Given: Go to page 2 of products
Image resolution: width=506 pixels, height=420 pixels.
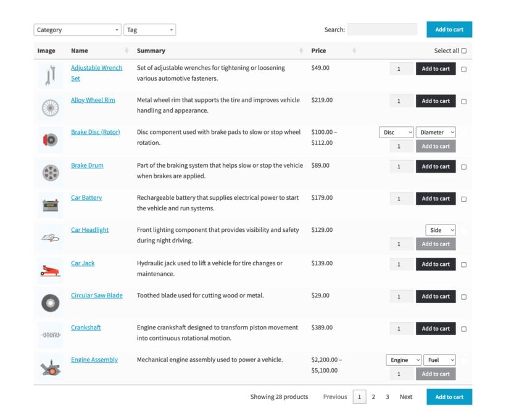Looking at the screenshot, I should click(373, 397).
